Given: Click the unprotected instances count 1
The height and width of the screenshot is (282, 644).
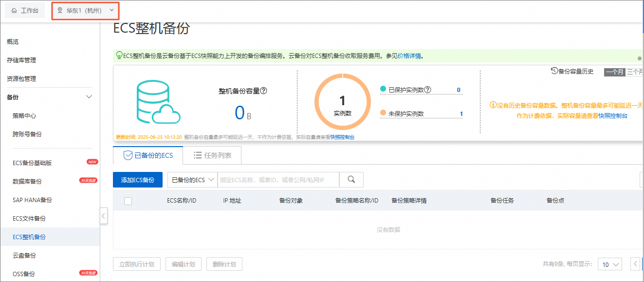Looking at the screenshot, I should (x=461, y=114).
